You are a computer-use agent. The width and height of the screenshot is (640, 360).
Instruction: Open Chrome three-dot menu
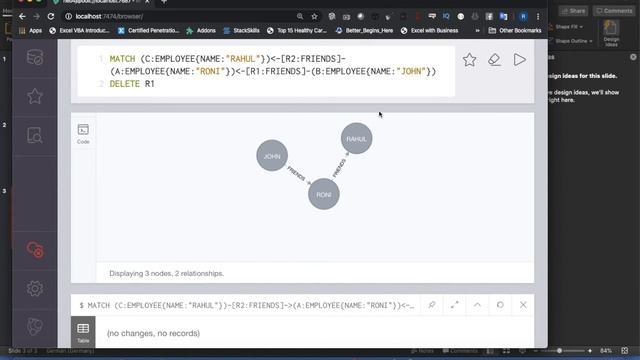pyautogui.click(x=538, y=16)
